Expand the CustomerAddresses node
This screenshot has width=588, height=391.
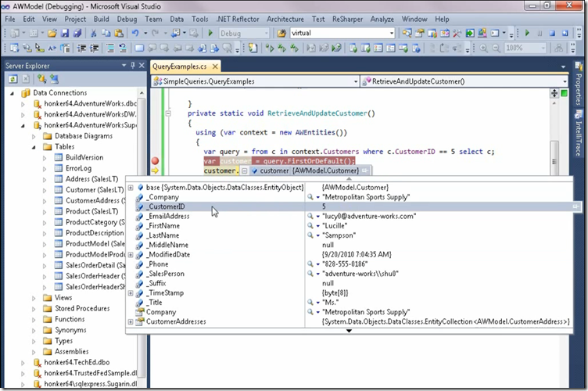coord(131,321)
